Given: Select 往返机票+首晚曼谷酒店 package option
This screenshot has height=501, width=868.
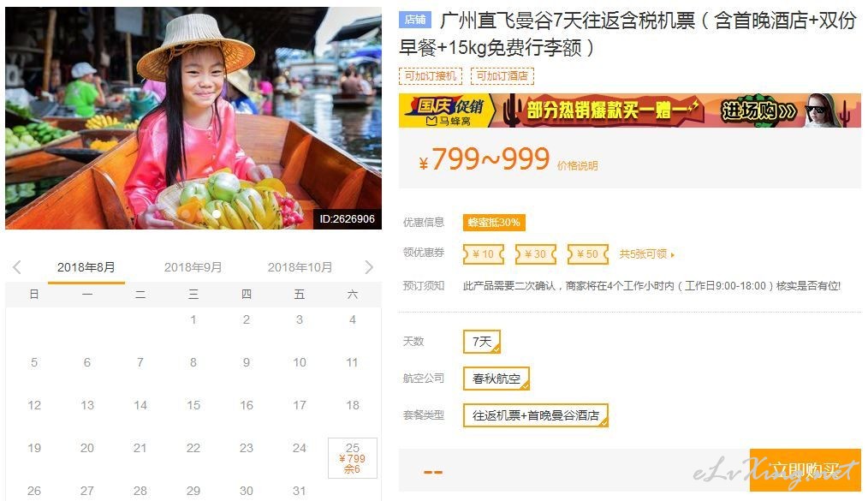Looking at the screenshot, I should coord(535,415).
